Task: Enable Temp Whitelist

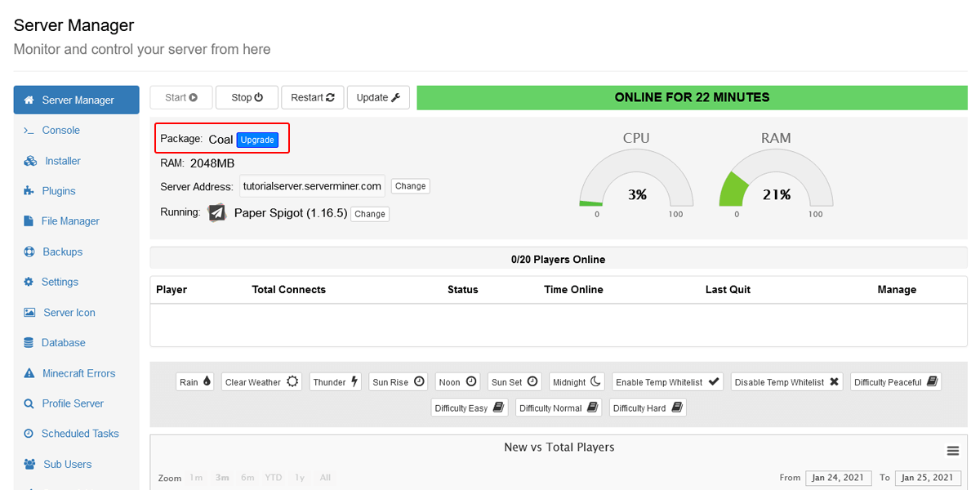Action: [x=667, y=381]
